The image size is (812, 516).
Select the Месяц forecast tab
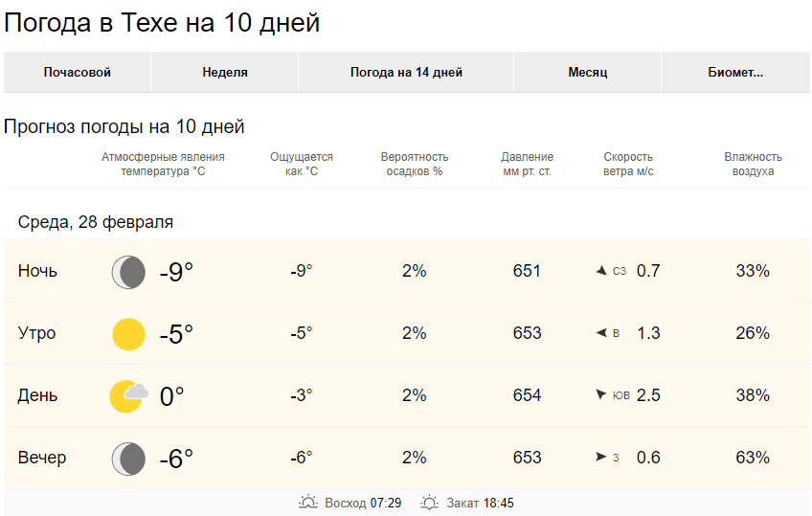coord(587,73)
